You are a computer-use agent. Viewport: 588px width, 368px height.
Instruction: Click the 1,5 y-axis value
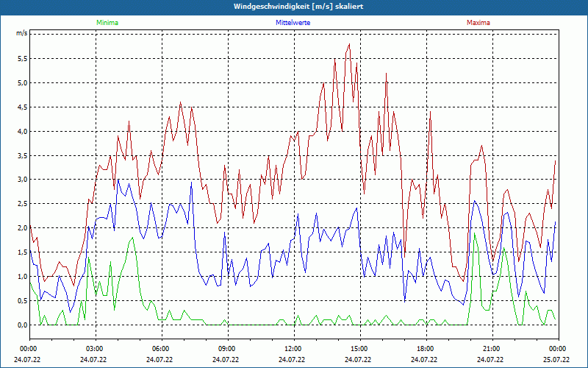tap(23, 252)
